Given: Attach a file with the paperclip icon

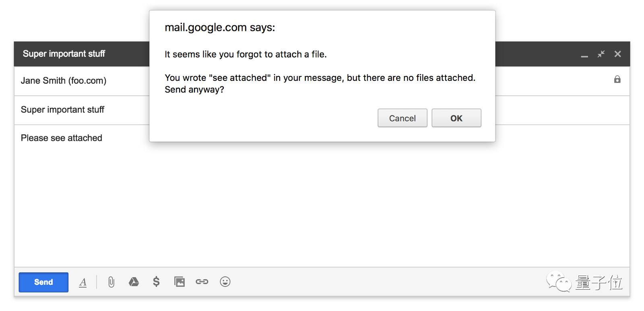Looking at the screenshot, I should click(x=111, y=282).
